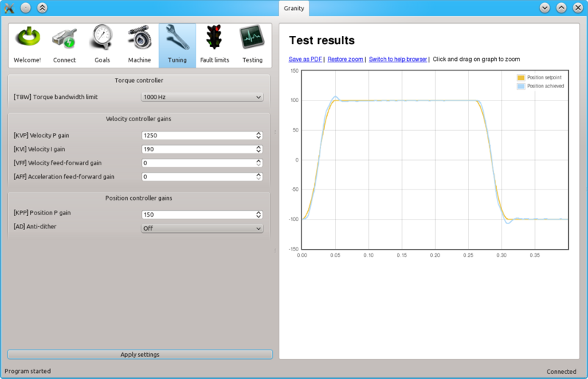Screen dimensions: 588x379
Task: Click the [KVP] Velocity P gain label
Action: [x=41, y=135]
